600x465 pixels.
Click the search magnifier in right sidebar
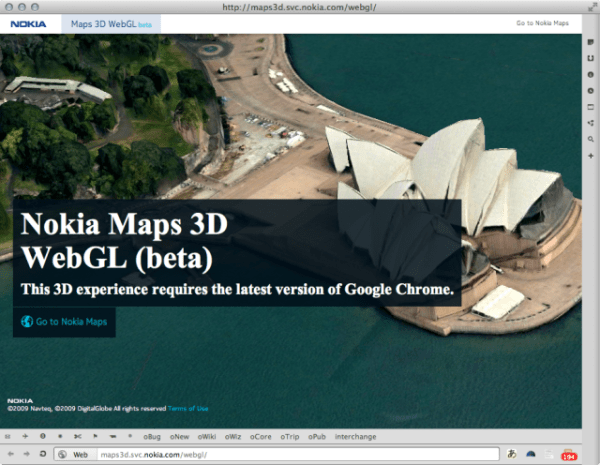pyautogui.click(x=591, y=139)
